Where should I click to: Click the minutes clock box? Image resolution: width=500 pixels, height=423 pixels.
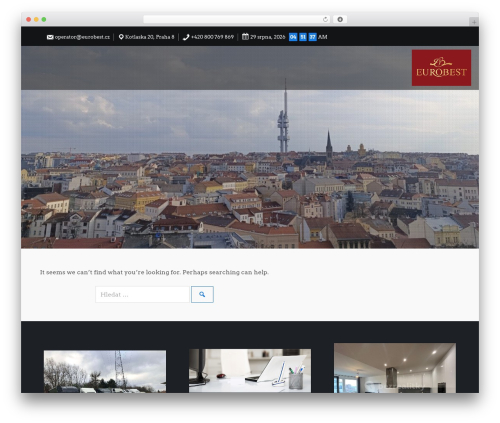[x=303, y=37]
